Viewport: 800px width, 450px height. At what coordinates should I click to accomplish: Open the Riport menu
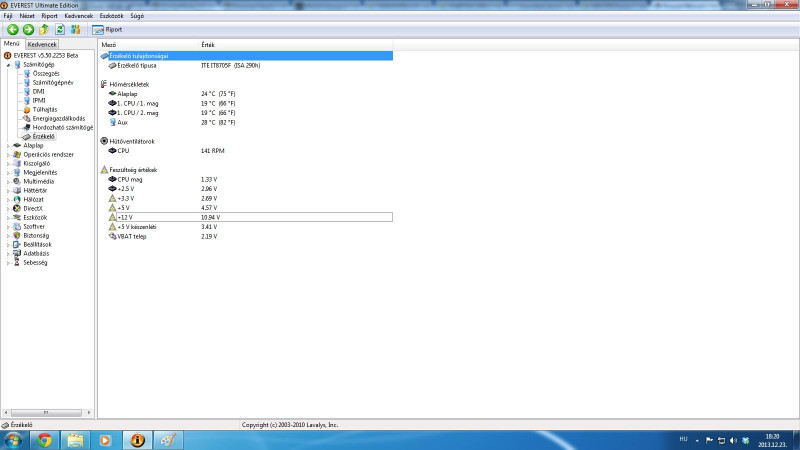[49, 16]
